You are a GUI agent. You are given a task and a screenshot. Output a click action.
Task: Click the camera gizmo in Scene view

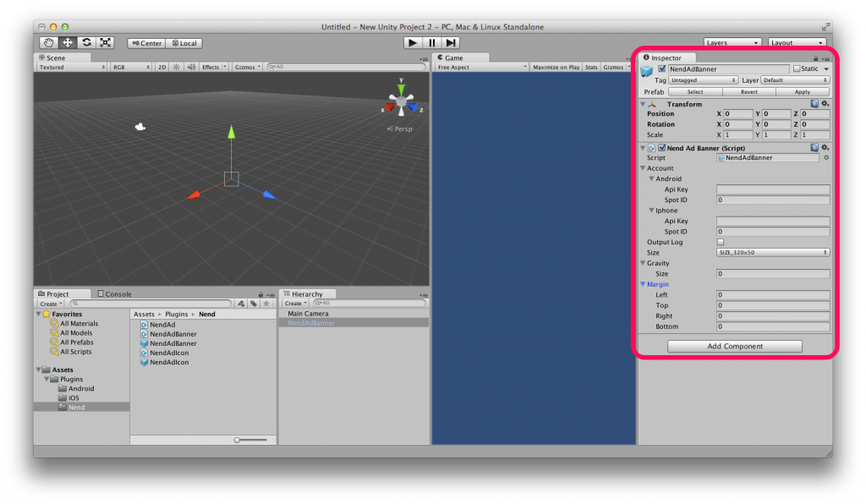(x=140, y=127)
